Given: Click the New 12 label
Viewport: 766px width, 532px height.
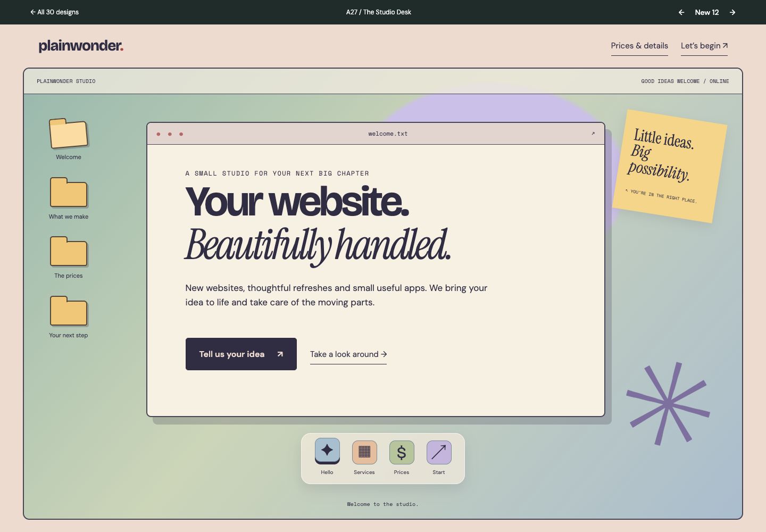Looking at the screenshot, I should 707,12.
